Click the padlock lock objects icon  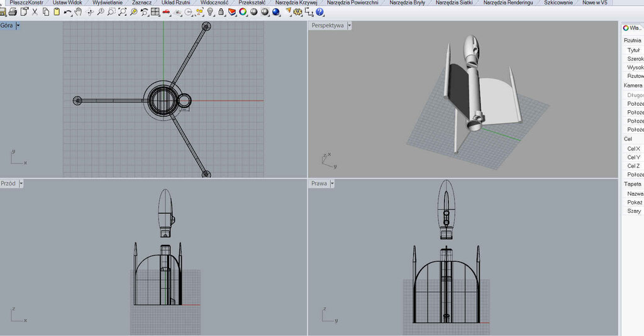point(221,12)
